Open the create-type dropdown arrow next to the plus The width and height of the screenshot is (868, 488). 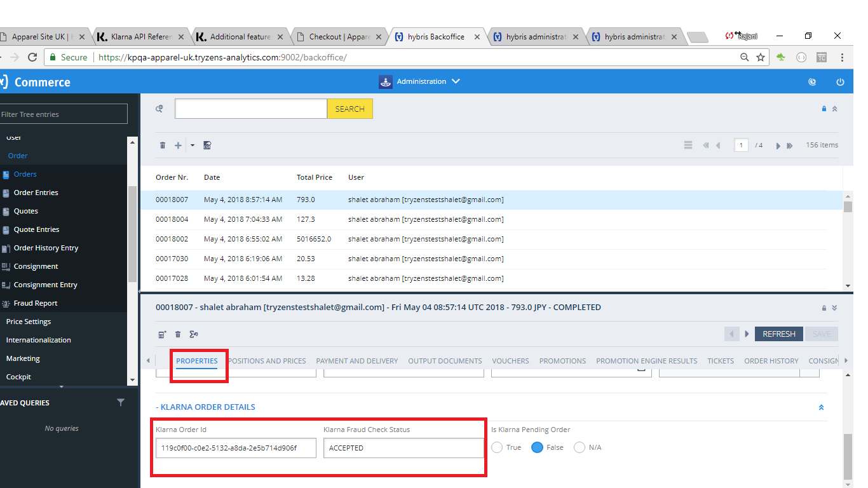[x=193, y=146]
